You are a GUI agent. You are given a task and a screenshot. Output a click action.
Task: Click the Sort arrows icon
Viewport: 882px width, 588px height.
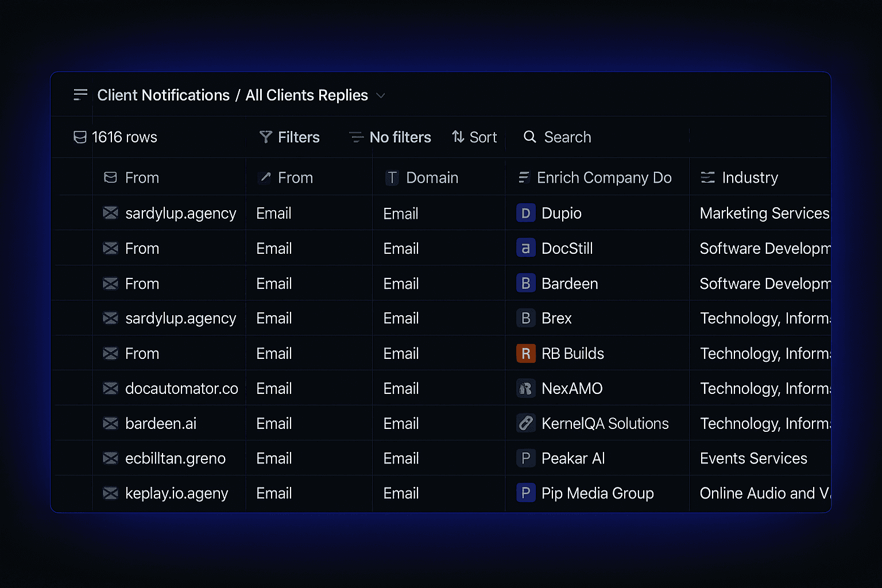458,137
